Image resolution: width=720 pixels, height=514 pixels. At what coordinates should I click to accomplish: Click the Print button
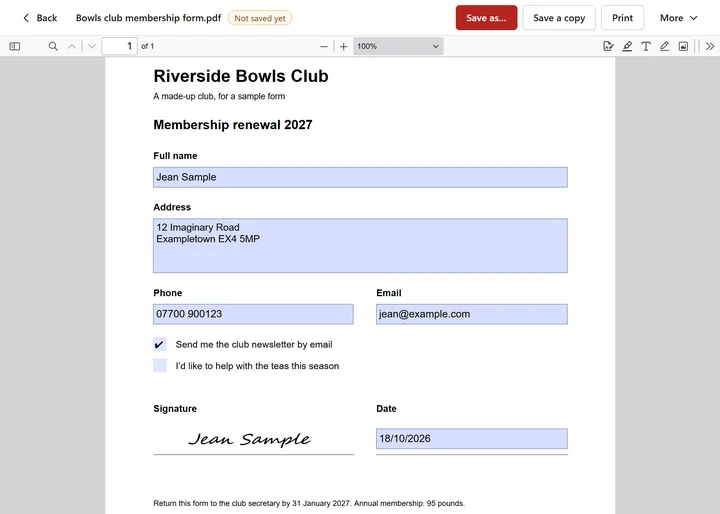(622, 18)
